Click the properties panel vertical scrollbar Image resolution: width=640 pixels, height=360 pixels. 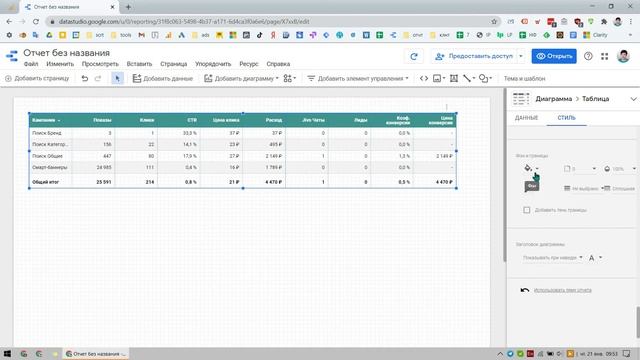click(638, 322)
